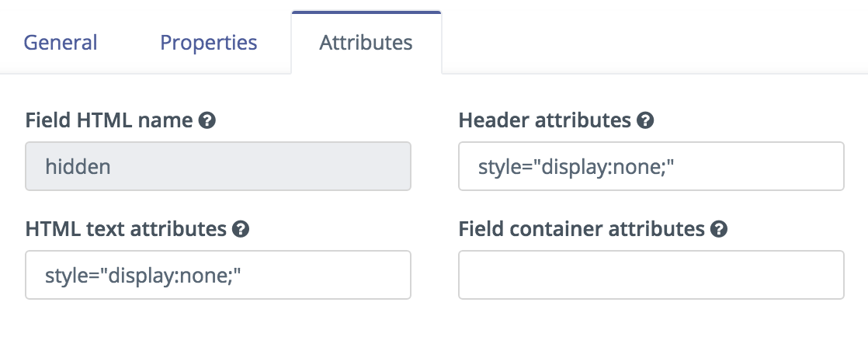Click the word "hidden" in the greyed field
The height and width of the screenshot is (337, 868).
(x=78, y=167)
